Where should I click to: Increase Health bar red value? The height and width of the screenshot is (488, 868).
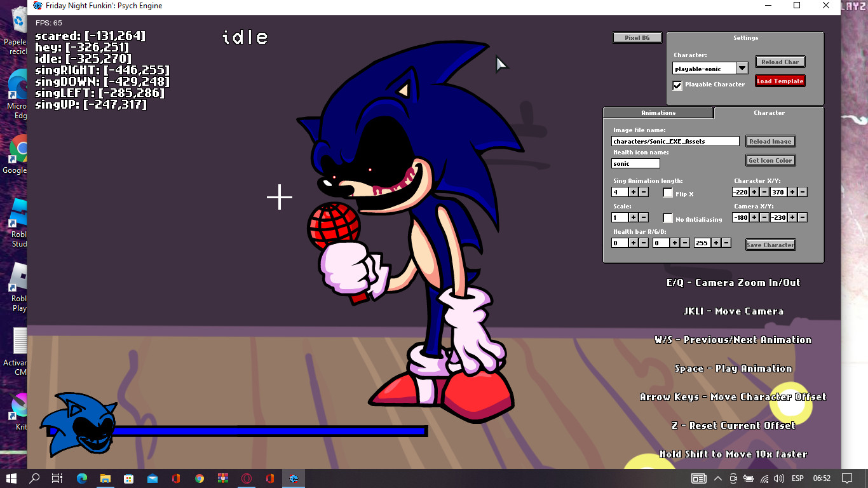click(634, 243)
